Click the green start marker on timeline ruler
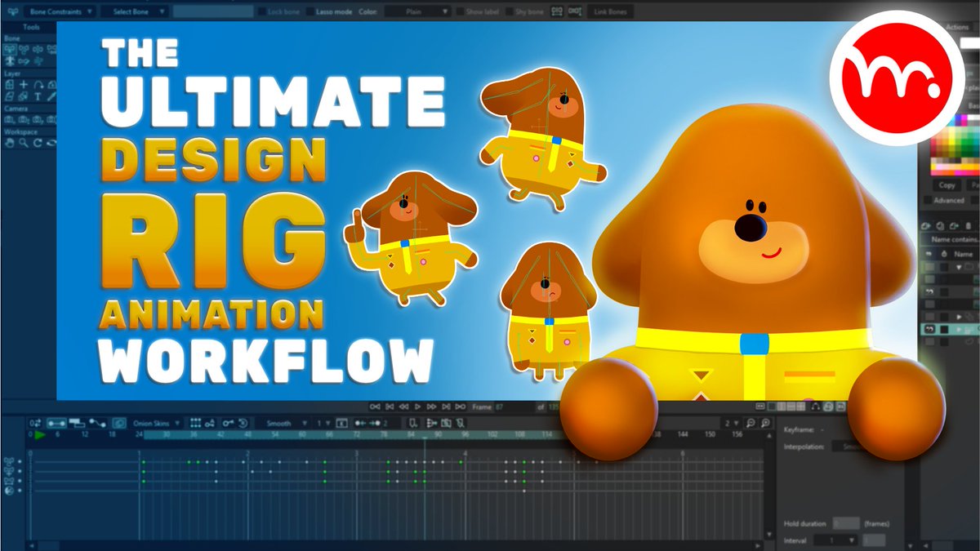This screenshot has width=980, height=551. [x=39, y=435]
